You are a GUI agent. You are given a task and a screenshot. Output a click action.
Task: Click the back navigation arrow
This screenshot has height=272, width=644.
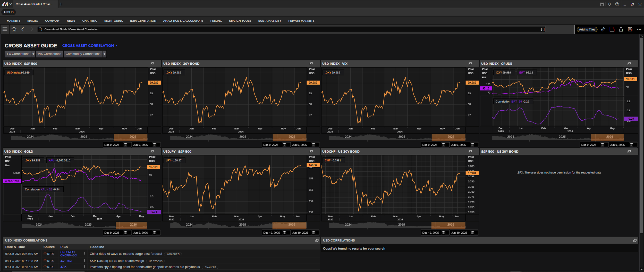tap(23, 29)
